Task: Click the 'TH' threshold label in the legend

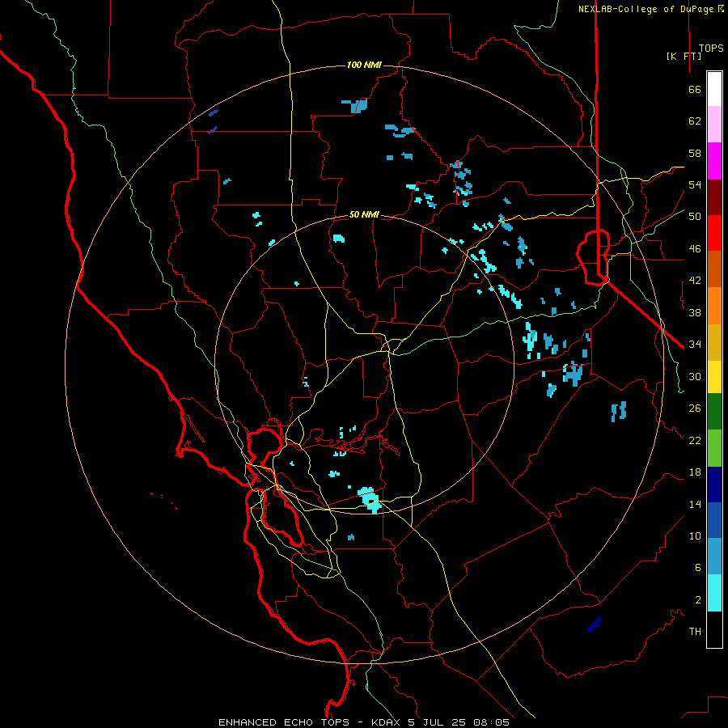Action: [695, 631]
